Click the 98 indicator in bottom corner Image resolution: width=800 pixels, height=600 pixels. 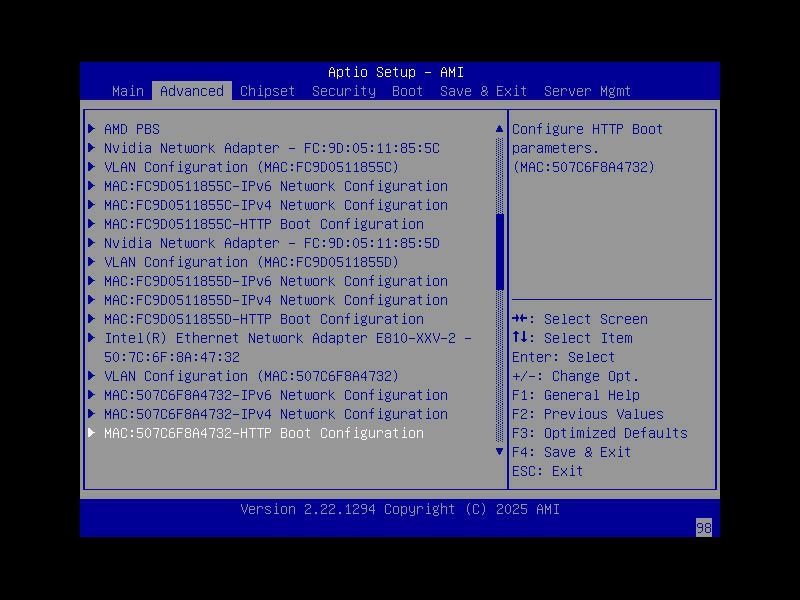click(704, 528)
